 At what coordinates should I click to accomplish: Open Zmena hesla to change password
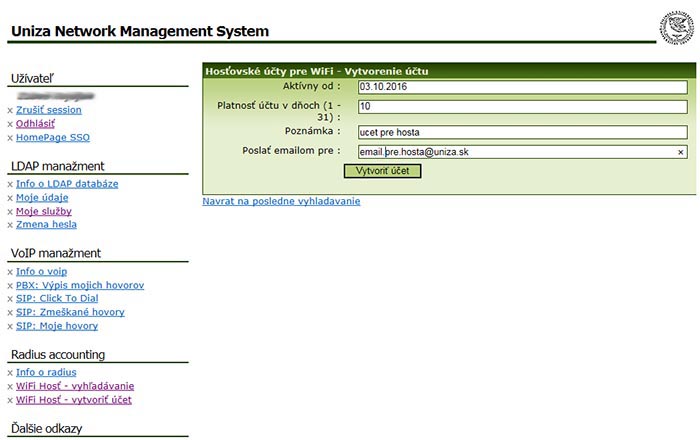(x=46, y=224)
